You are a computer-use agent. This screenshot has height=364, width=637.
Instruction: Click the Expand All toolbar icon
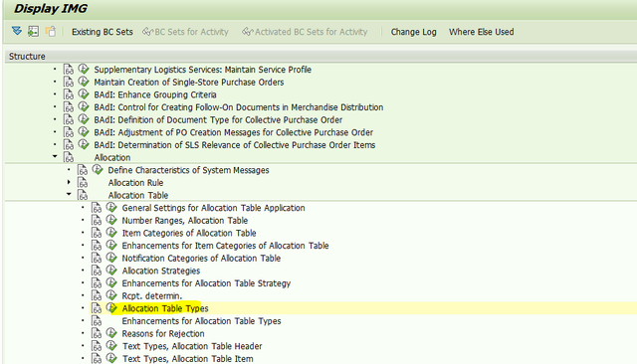pyautogui.click(x=17, y=31)
